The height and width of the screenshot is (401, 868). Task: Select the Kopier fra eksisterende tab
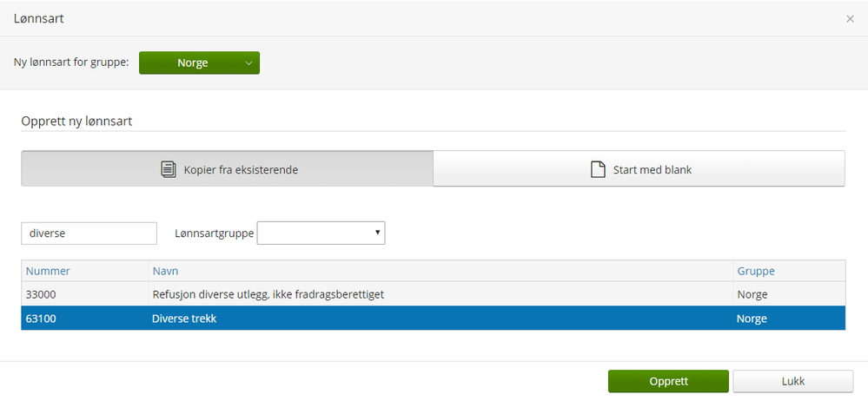[228, 169]
